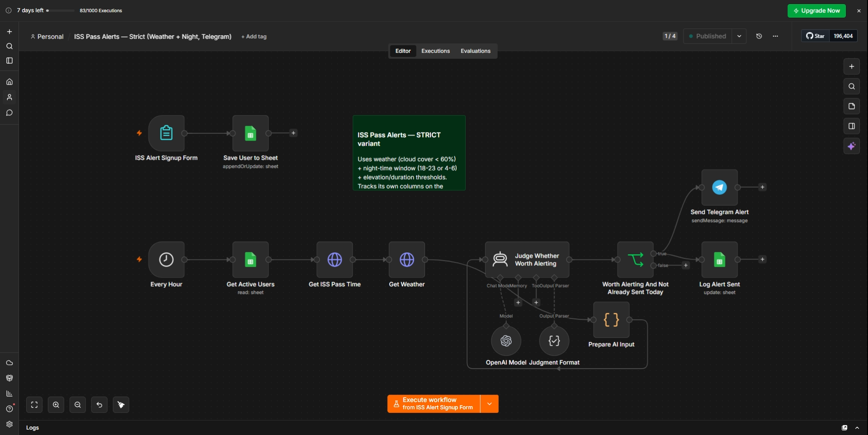Switch to the Evaluations tab
Image resolution: width=868 pixels, height=435 pixels.
pyautogui.click(x=476, y=51)
